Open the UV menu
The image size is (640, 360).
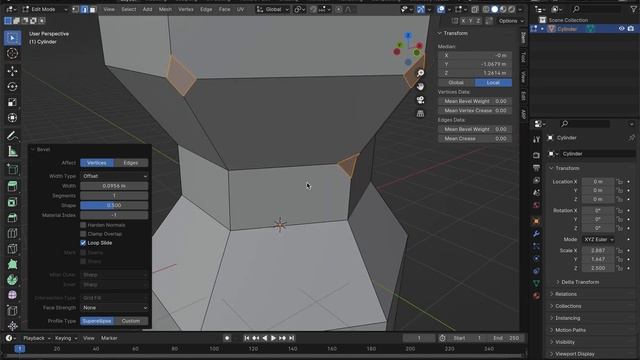(240, 9)
